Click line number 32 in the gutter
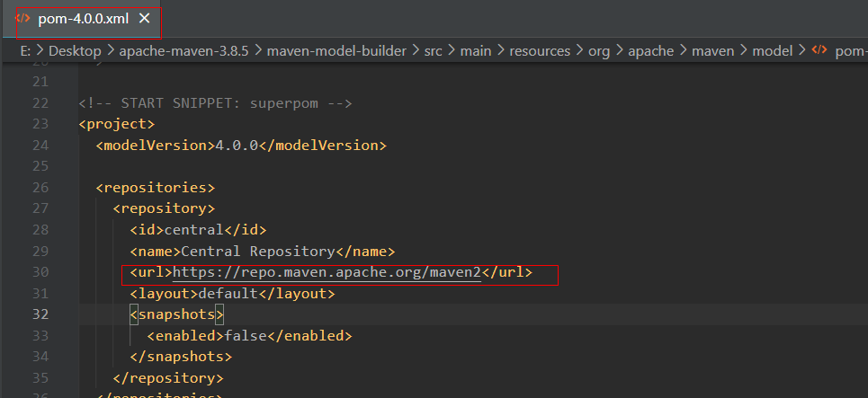This screenshot has width=868, height=398. tap(40, 314)
